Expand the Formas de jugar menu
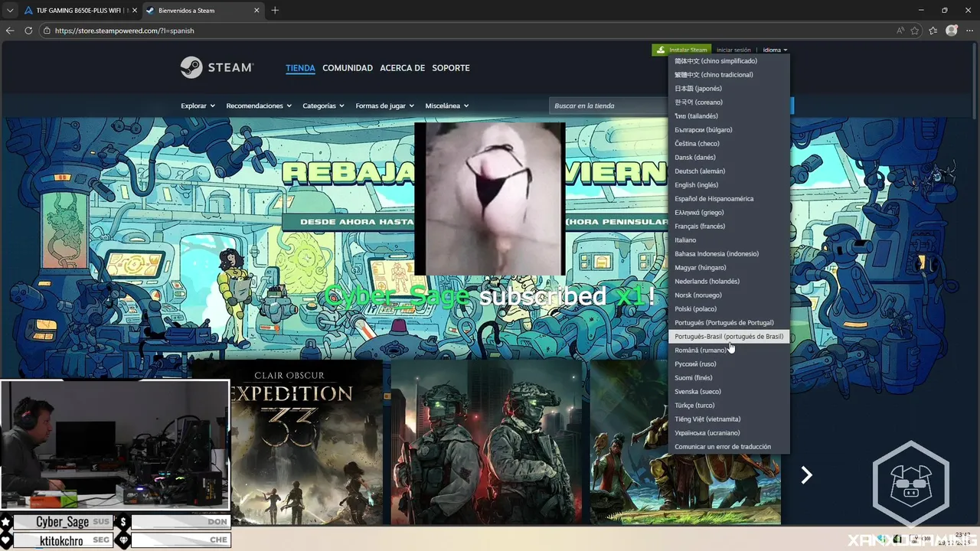Image resolution: width=980 pixels, height=551 pixels. click(384, 106)
